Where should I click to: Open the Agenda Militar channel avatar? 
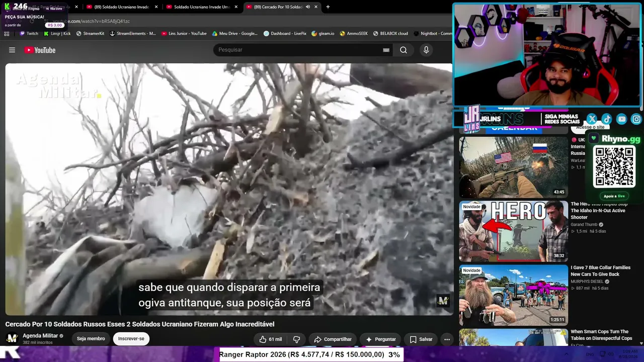12,338
